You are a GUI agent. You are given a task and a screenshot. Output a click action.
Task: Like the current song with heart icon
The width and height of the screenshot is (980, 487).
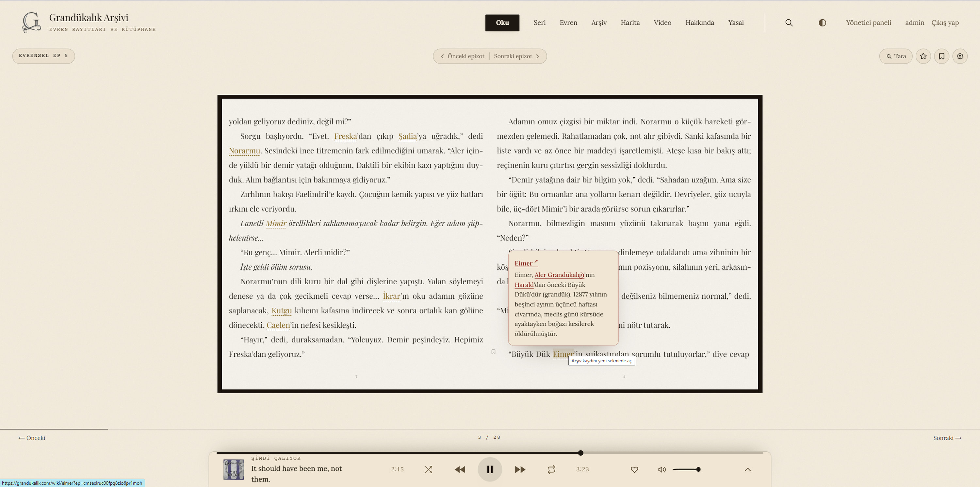(x=634, y=469)
